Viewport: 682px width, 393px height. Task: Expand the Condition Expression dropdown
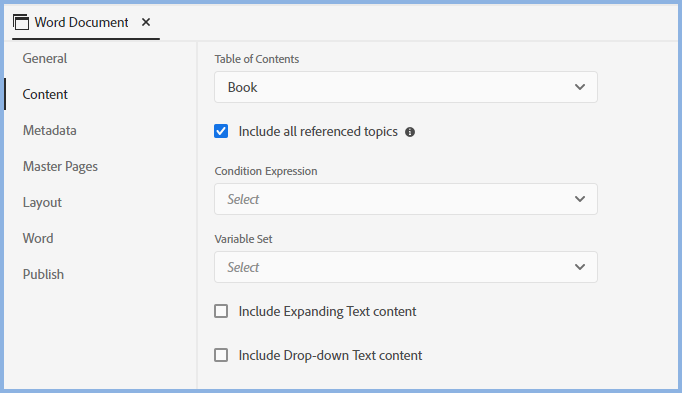(406, 199)
